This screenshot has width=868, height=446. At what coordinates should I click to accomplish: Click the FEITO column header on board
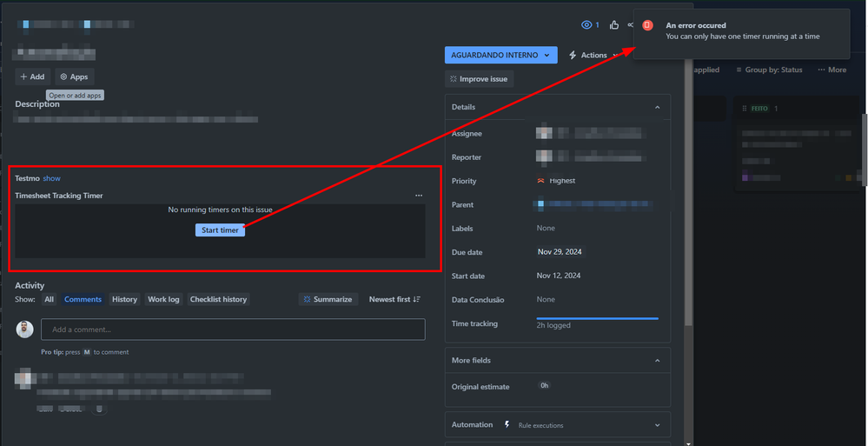coord(759,109)
